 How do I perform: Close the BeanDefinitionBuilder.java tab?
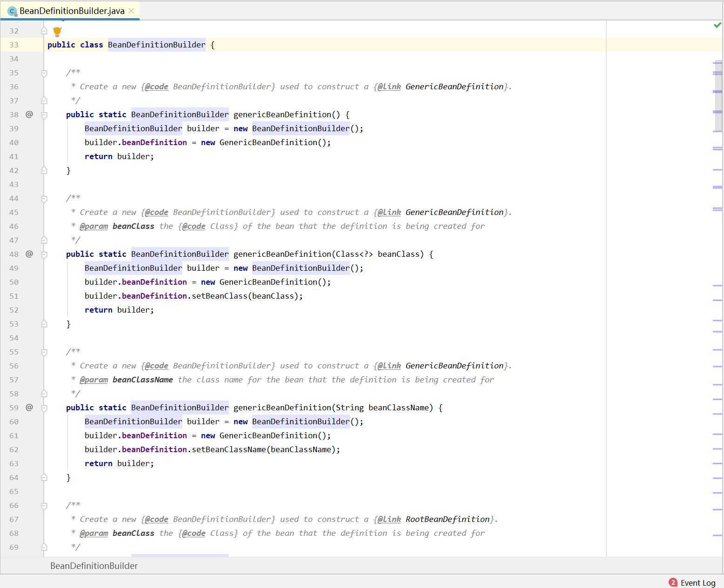(x=131, y=11)
